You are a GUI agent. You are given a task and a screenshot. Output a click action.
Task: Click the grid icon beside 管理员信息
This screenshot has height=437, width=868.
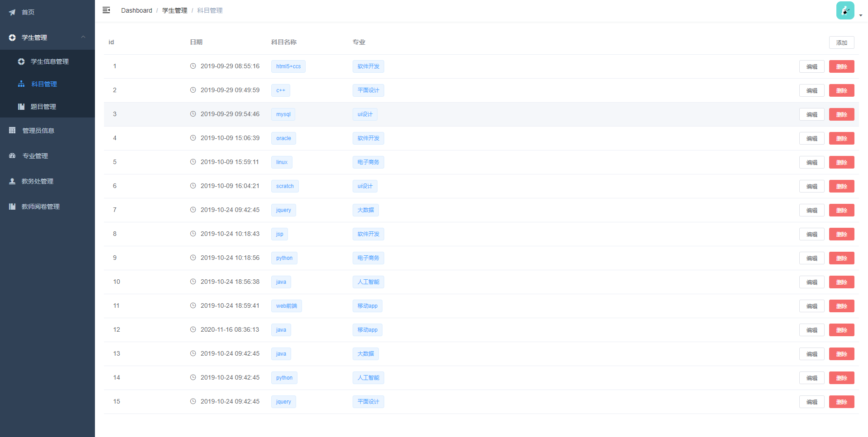(12, 131)
